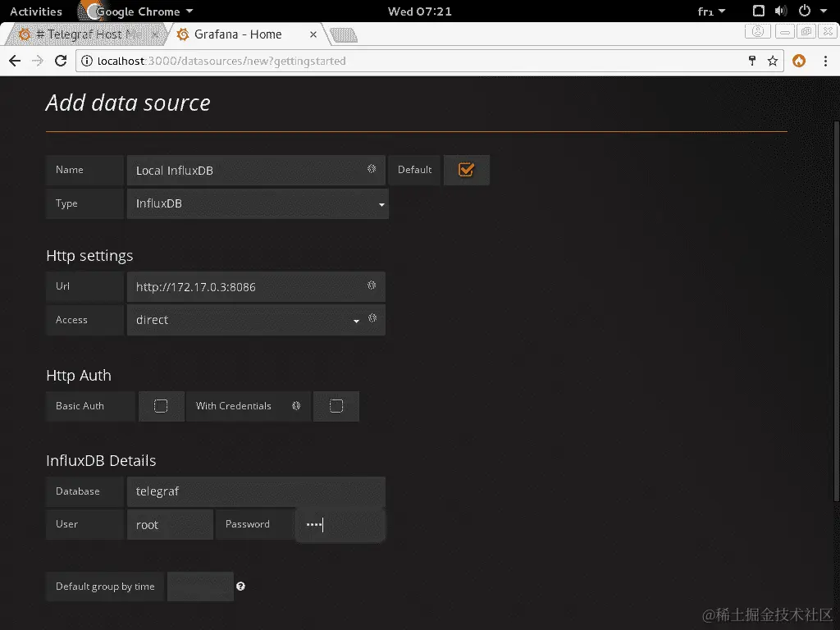The image size is (840, 630).
Task: Click the info icon beside Url field
Action: 372,285
